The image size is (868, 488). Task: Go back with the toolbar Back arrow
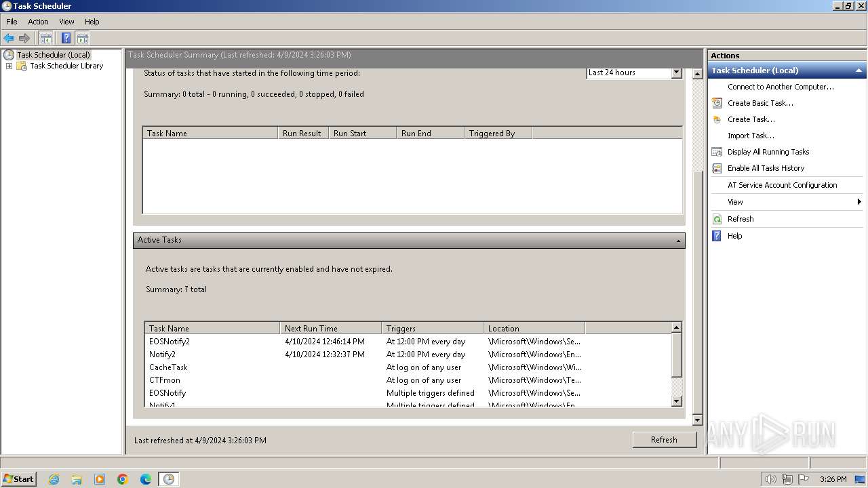point(9,38)
